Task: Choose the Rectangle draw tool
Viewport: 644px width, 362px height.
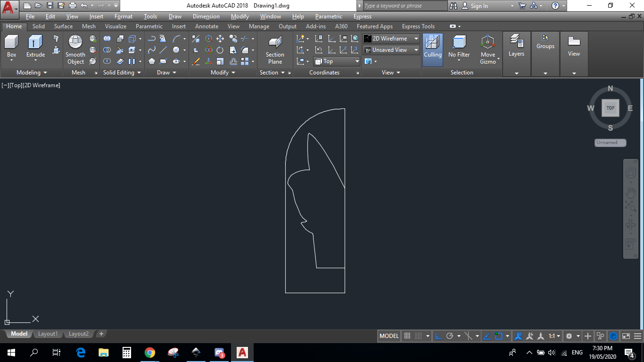Action: point(163,61)
